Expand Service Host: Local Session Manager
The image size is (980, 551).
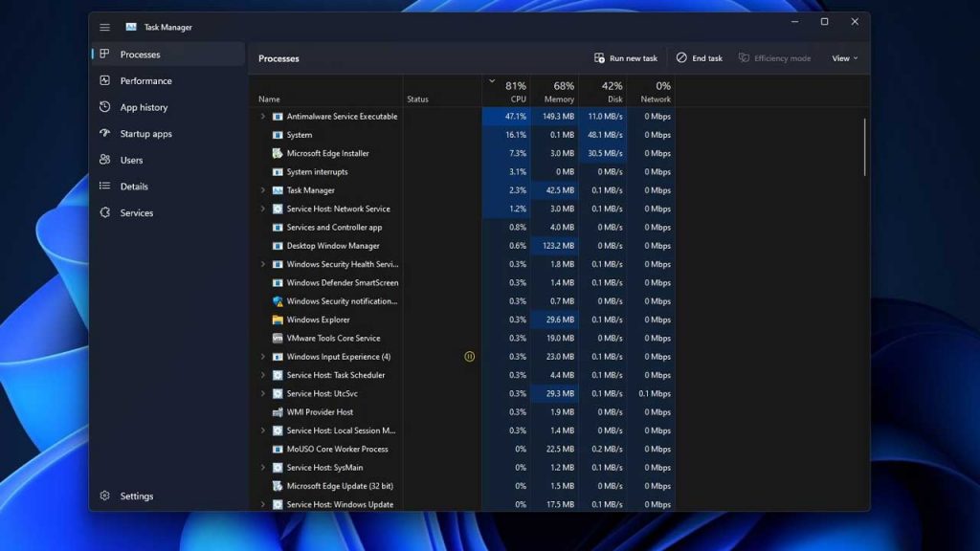(x=262, y=430)
